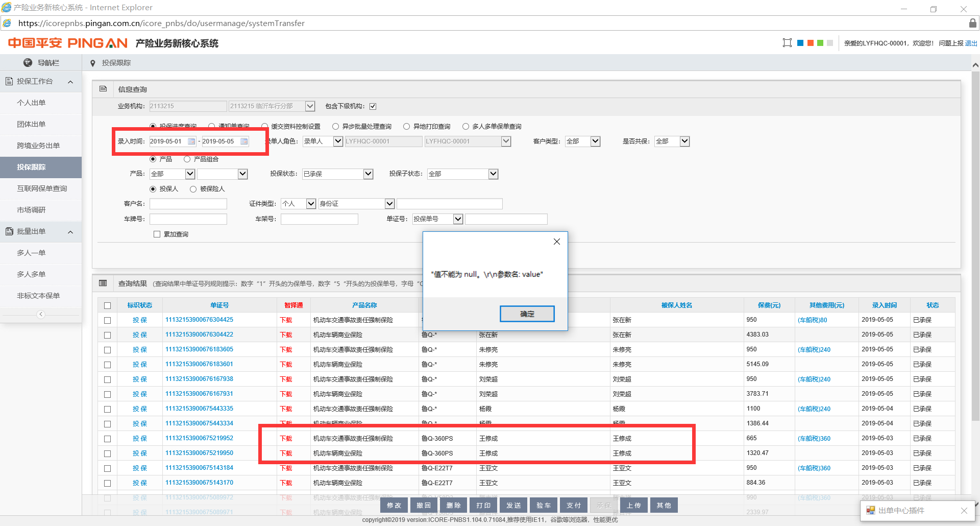
Task: Open the start date calendar picker
Action: pyautogui.click(x=191, y=141)
